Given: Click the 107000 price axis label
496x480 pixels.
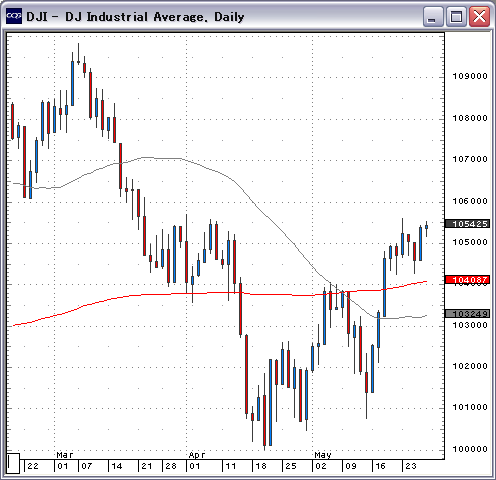Looking at the screenshot, I should [x=470, y=159].
